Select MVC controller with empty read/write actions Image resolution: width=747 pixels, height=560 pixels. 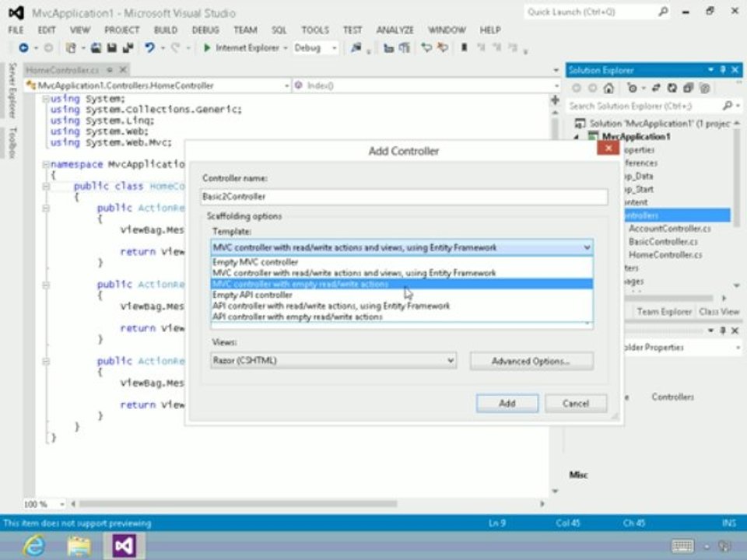point(402,285)
